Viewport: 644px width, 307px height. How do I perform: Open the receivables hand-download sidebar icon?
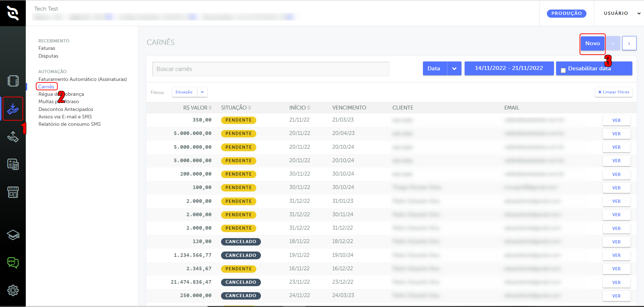pyautogui.click(x=13, y=109)
